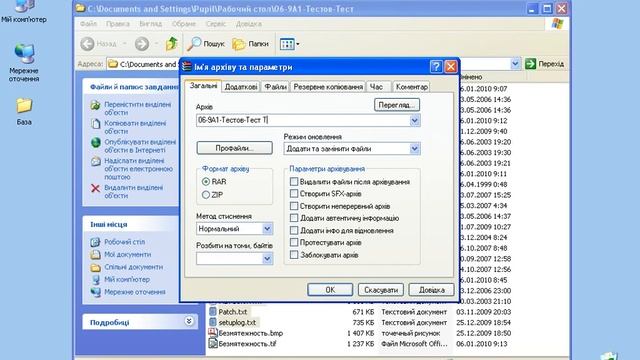This screenshot has height=360, width=640.
Task: Select the Patch.txt file
Action: point(233,312)
